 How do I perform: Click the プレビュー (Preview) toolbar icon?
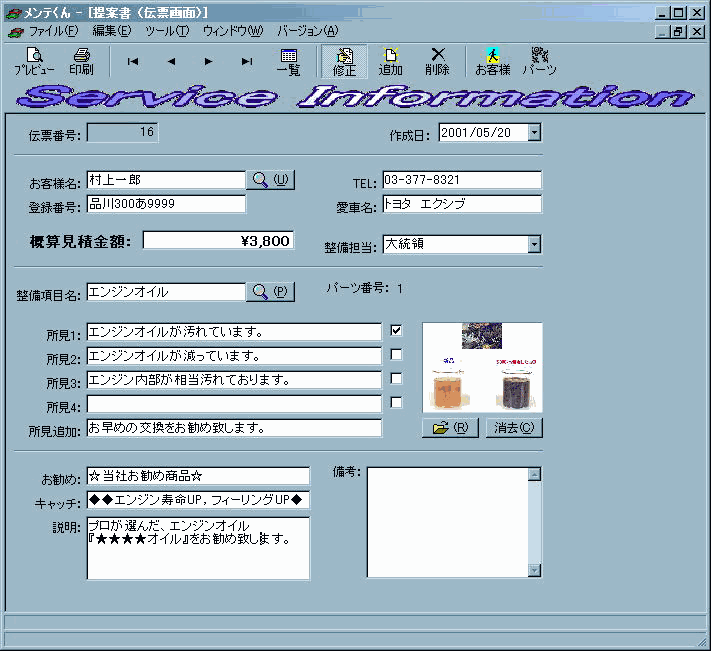click(34, 61)
